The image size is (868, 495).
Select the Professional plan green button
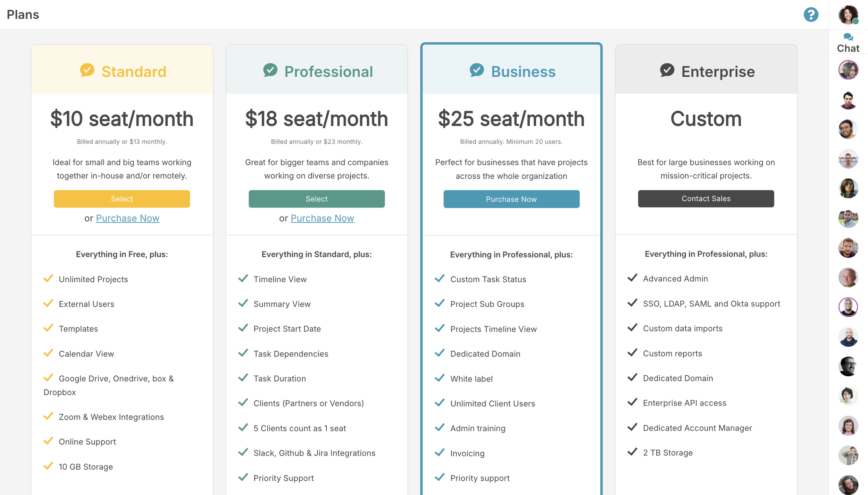(x=316, y=199)
